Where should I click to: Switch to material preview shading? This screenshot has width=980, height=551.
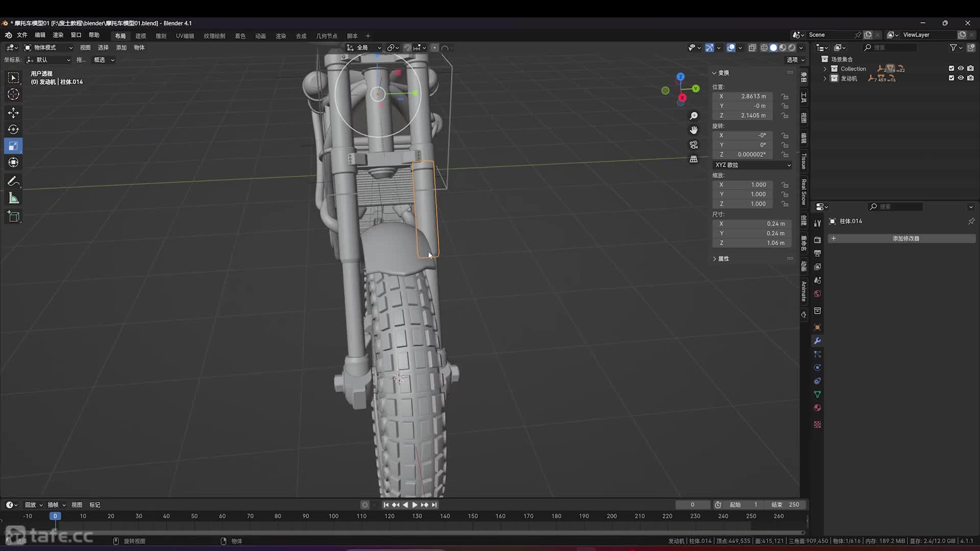(x=782, y=47)
